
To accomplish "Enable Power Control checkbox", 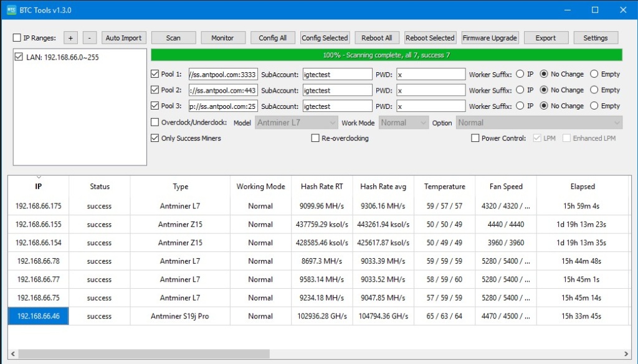I will (475, 138).
